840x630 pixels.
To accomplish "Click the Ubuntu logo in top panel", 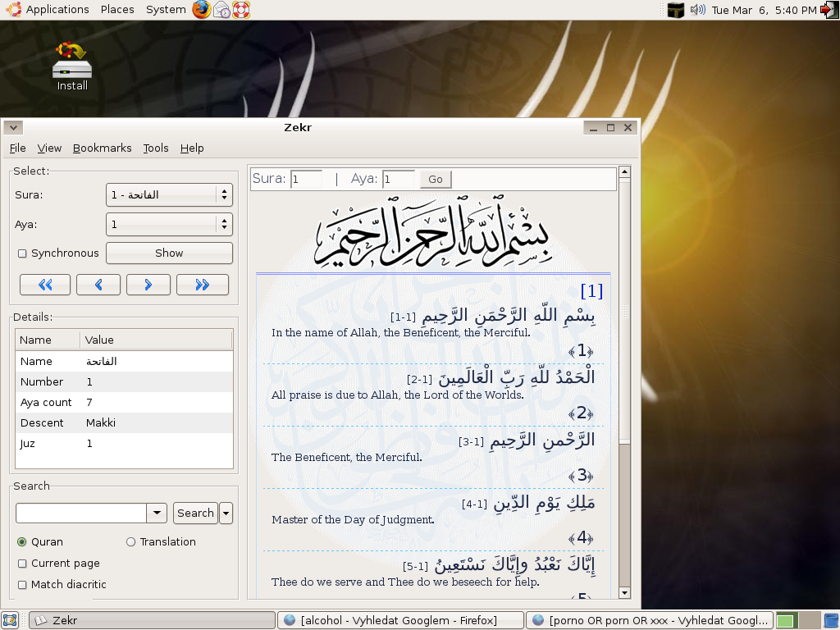I will pyautogui.click(x=13, y=9).
